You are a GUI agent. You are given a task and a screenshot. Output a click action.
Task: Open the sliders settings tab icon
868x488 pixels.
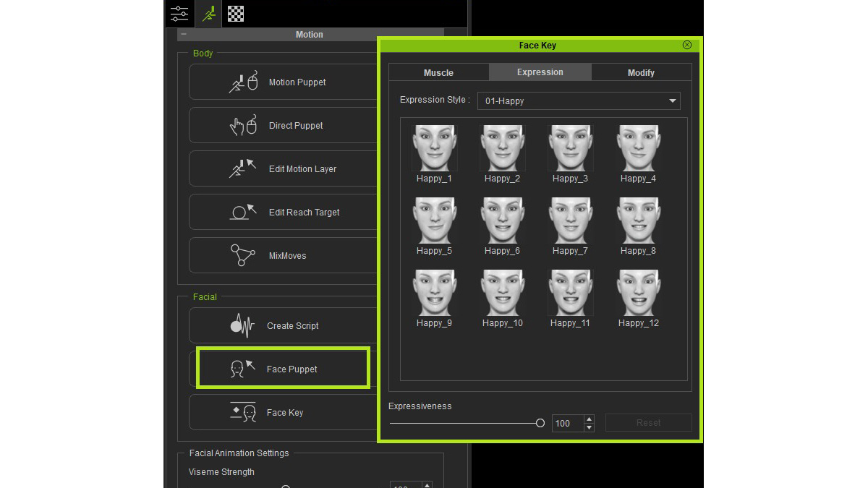tap(179, 13)
